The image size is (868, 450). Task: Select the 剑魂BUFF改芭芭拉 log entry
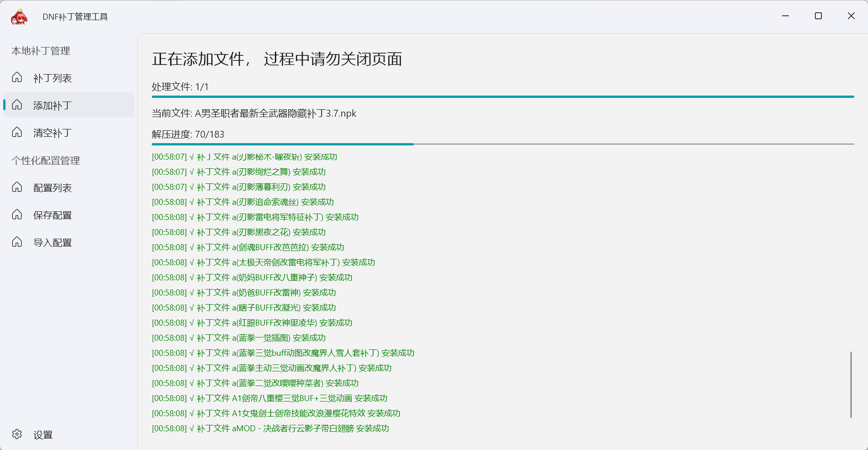(248, 247)
